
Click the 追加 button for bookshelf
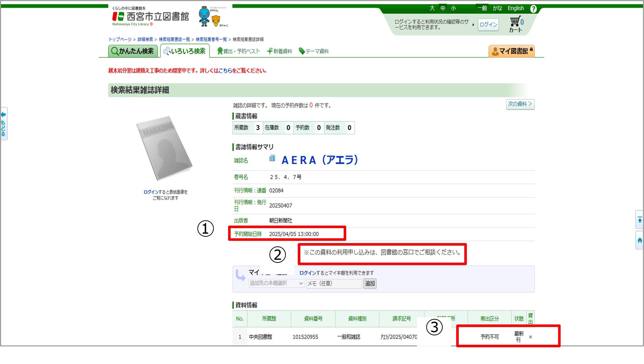pyautogui.click(x=370, y=283)
